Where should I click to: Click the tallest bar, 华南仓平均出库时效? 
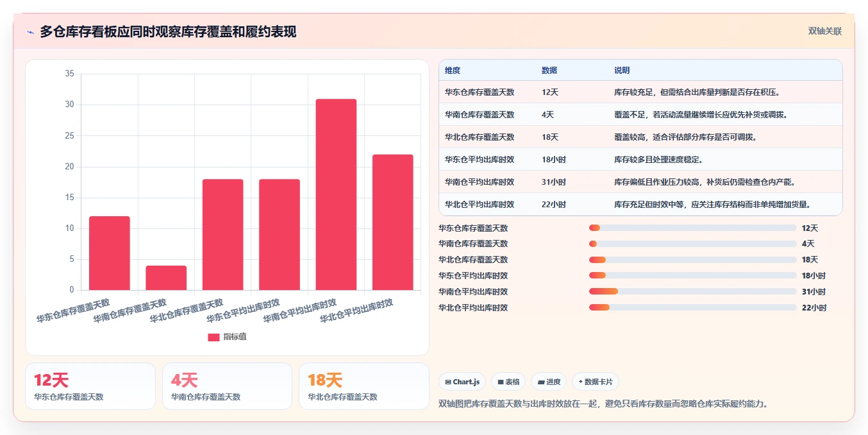click(336, 194)
